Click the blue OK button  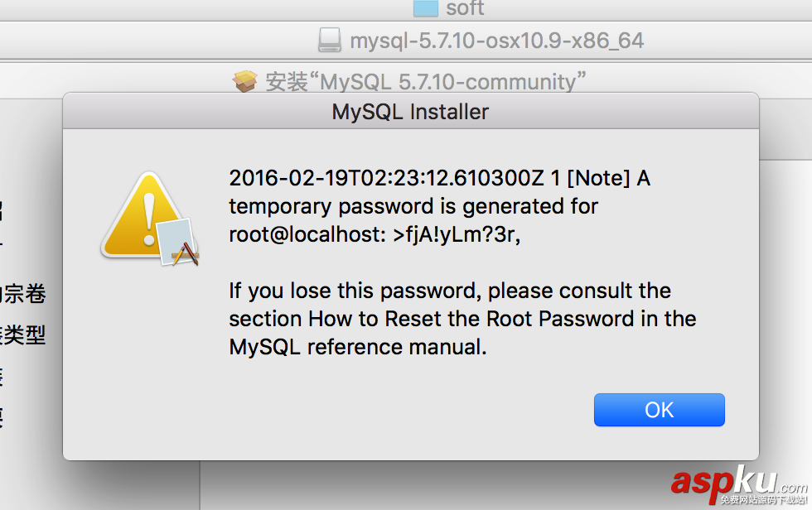[659, 410]
